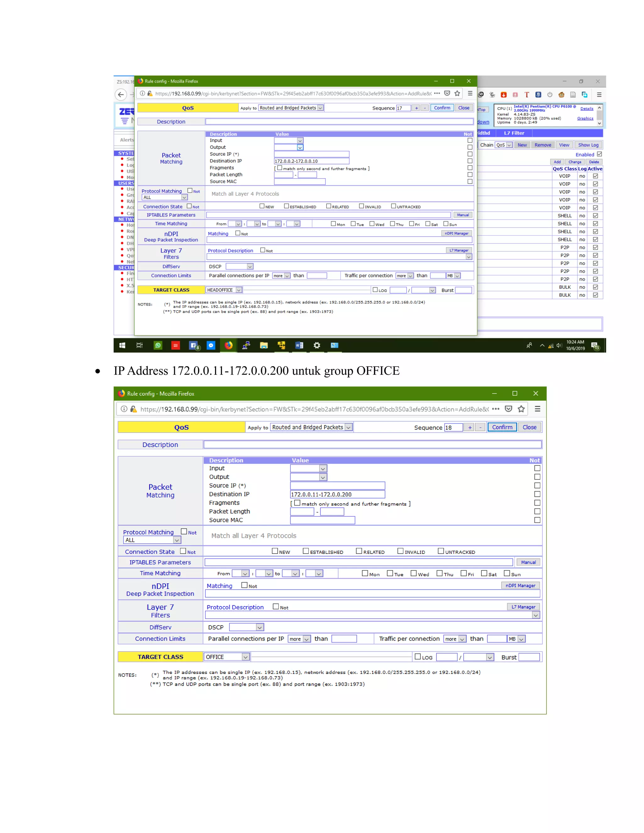
Task: Tick the RELATED checkbox in lower window
Action: tap(359, 551)
